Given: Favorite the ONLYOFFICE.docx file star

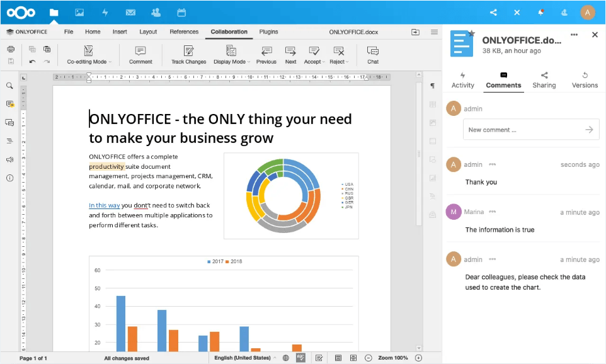Looking at the screenshot, I should pos(471,33).
